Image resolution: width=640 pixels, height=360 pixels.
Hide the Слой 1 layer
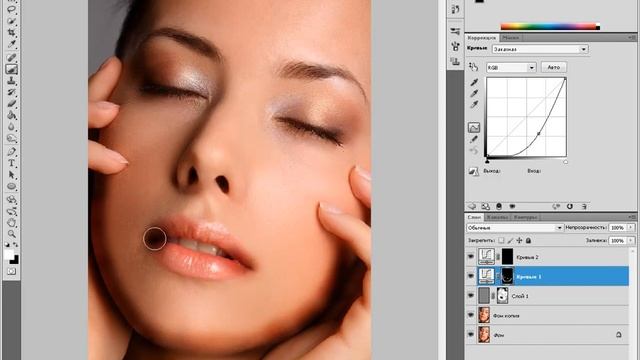pyautogui.click(x=471, y=296)
